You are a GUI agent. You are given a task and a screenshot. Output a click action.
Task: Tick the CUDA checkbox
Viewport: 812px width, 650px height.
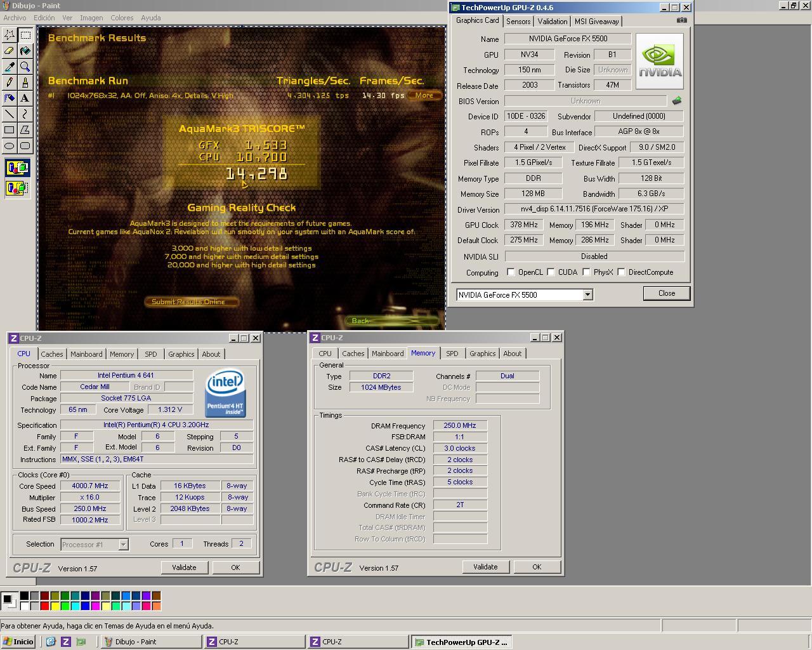pos(551,272)
